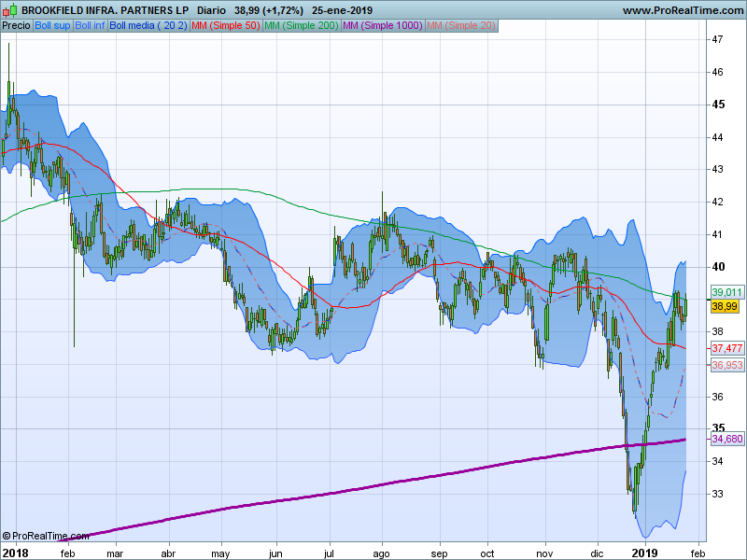Screen dimensions: 747x560
Task: Click the green 39,011 MM200 value tag
Action: click(727, 292)
